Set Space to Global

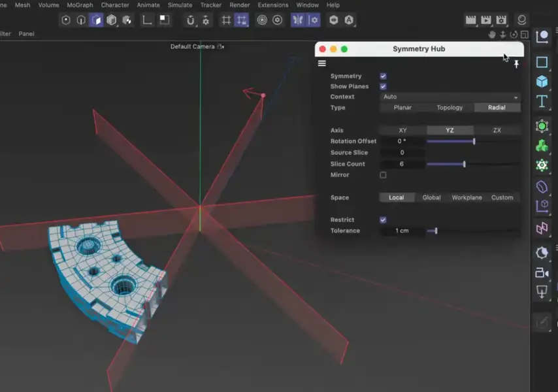click(x=431, y=197)
